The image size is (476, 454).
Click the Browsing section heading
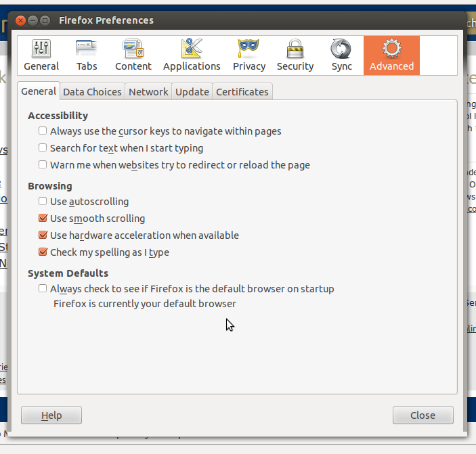[50, 186]
